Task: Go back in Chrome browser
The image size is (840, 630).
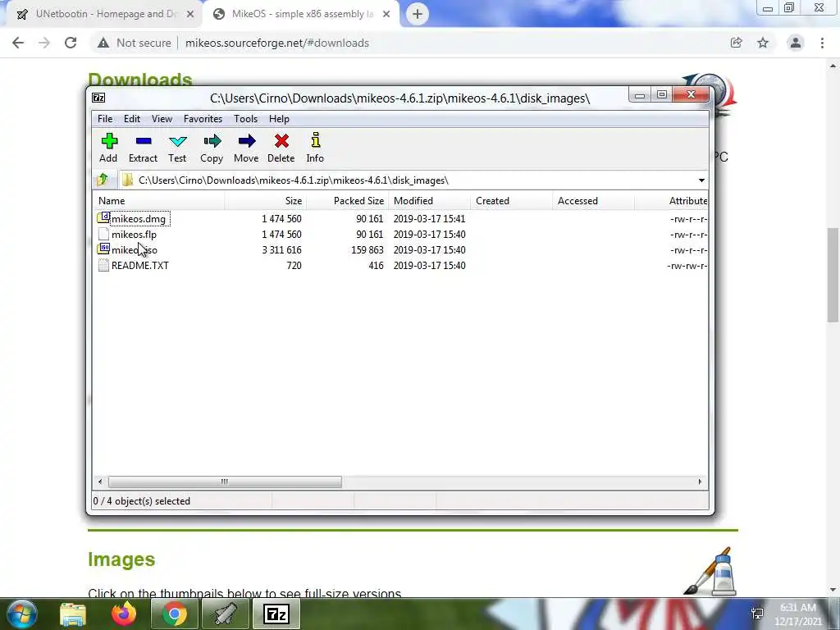Action: 18,43
